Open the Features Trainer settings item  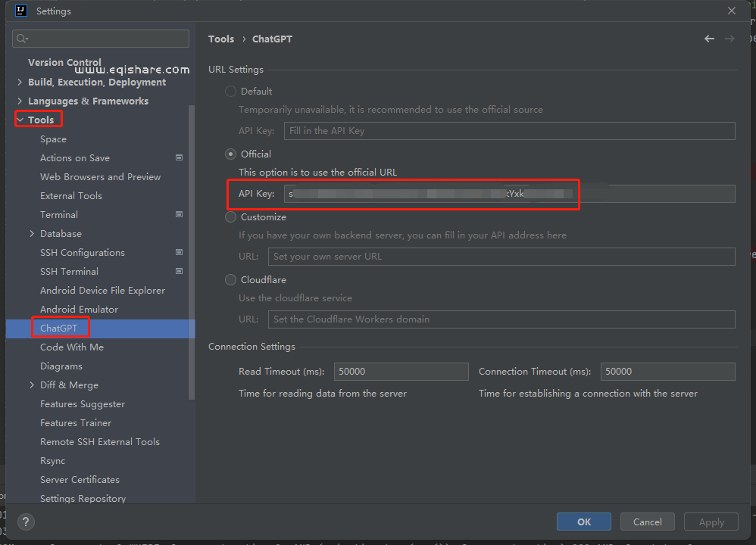tap(76, 423)
